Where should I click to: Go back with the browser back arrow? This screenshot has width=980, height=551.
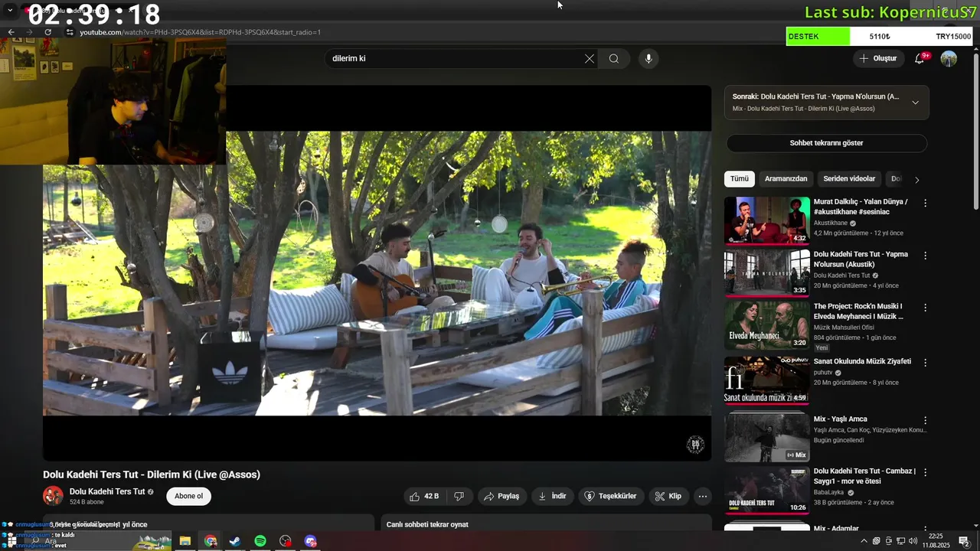click(11, 32)
